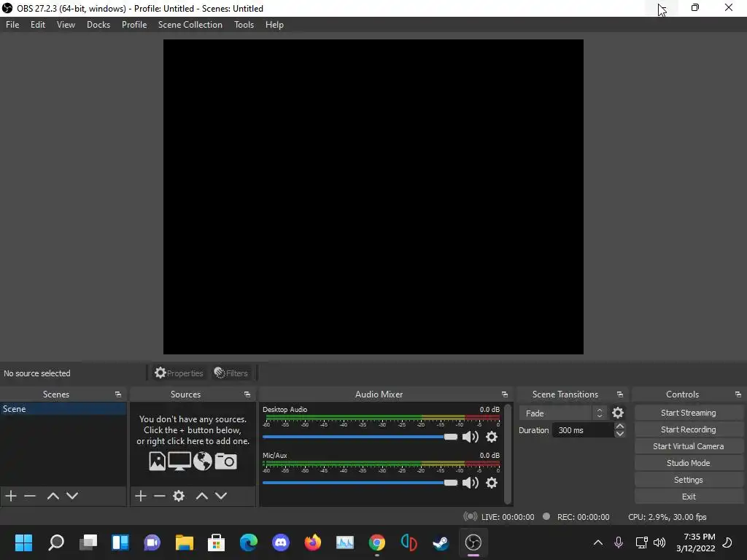Viewport: 747px width, 560px height.
Task: Move scene up in Scenes panel
Action: (x=53, y=496)
